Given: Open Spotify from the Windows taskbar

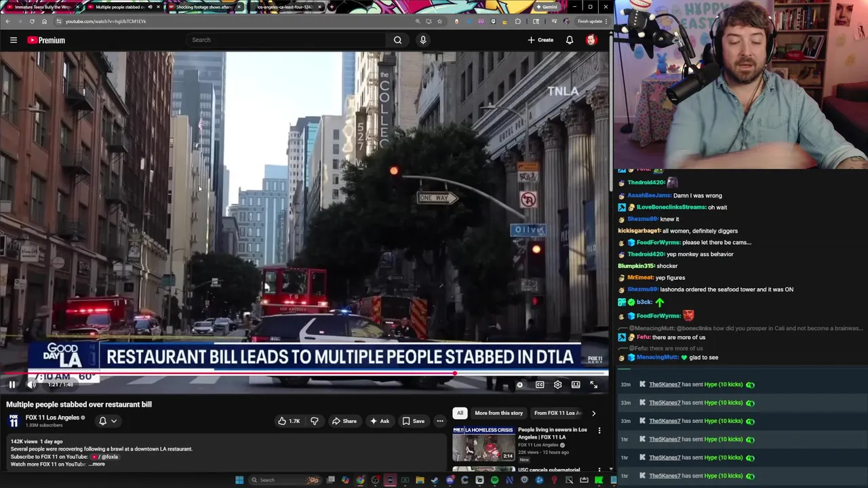Looking at the screenshot, I should coord(494,480).
